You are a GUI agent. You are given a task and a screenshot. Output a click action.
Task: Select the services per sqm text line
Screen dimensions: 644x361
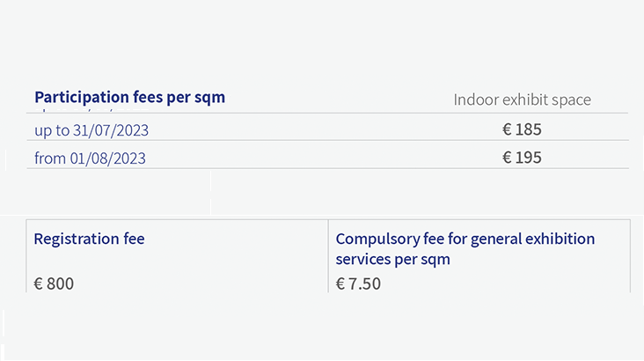click(x=392, y=260)
